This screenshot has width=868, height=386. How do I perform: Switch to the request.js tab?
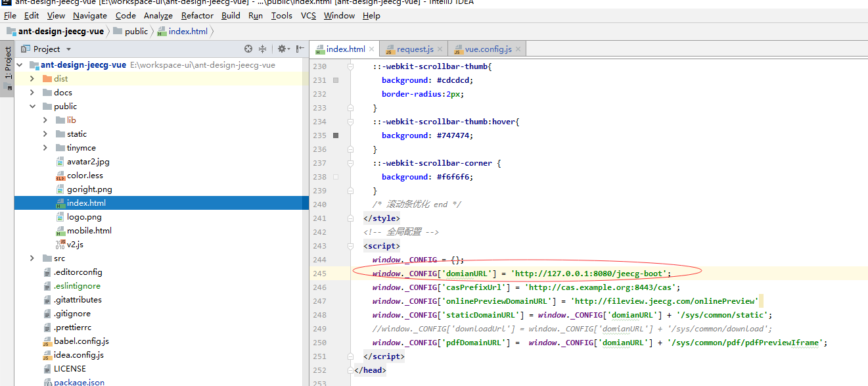point(415,49)
